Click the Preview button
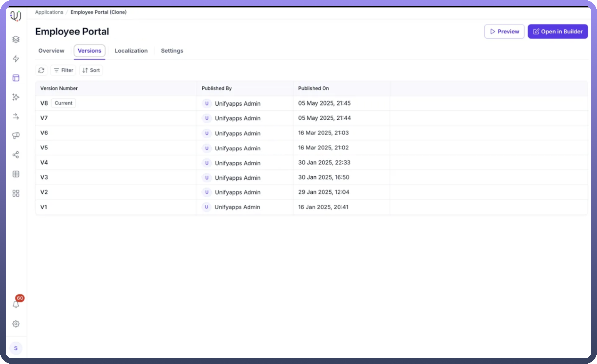Screen dimensions: 597x364 pos(504,31)
